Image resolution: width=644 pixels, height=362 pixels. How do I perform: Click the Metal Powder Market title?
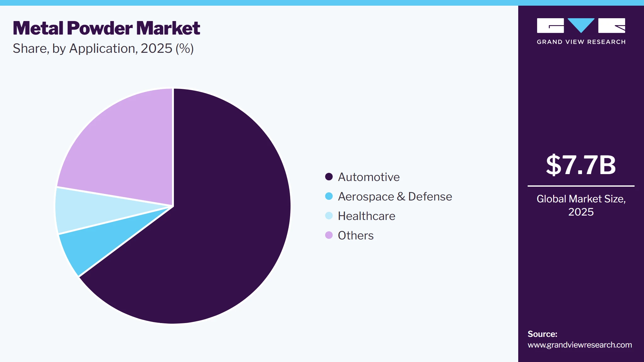106,28
